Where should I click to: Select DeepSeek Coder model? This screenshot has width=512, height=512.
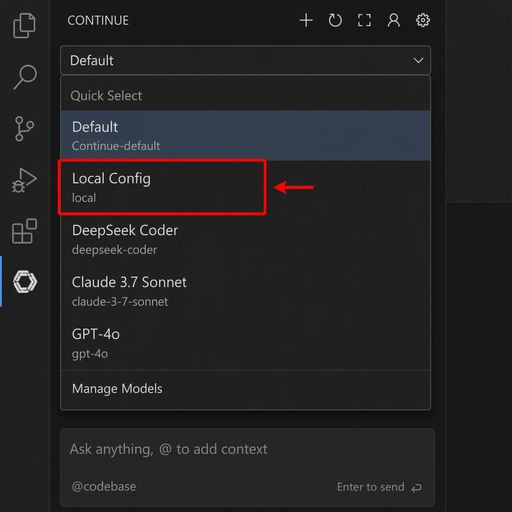point(245,239)
